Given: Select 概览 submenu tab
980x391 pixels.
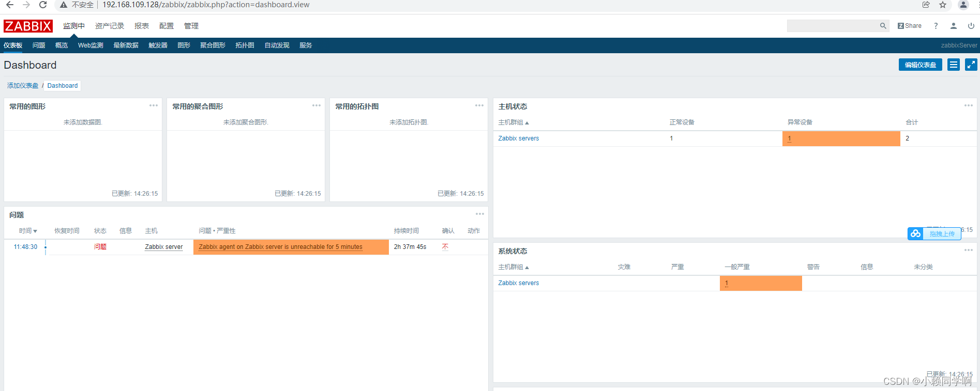Looking at the screenshot, I should click(x=62, y=45).
